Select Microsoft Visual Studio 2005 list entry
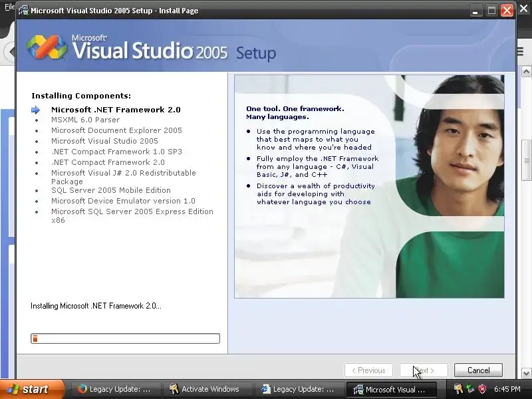The image size is (532, 399). (104, 141)
